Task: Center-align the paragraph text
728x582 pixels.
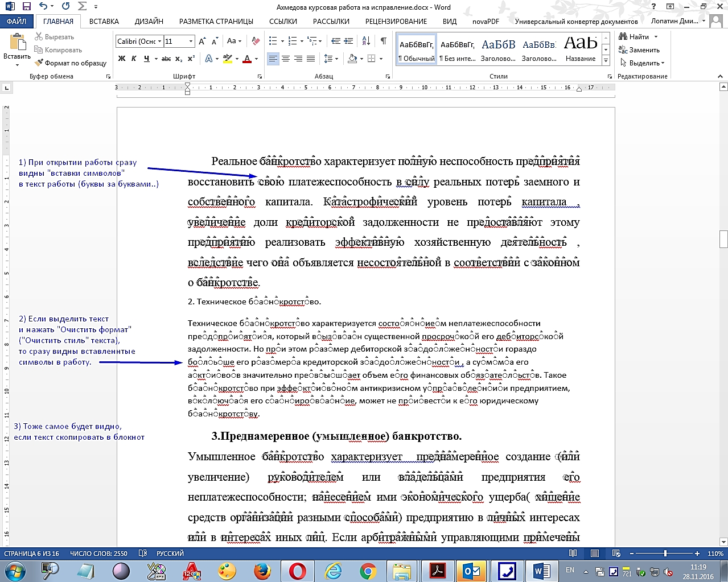Action: click(286, 59)
